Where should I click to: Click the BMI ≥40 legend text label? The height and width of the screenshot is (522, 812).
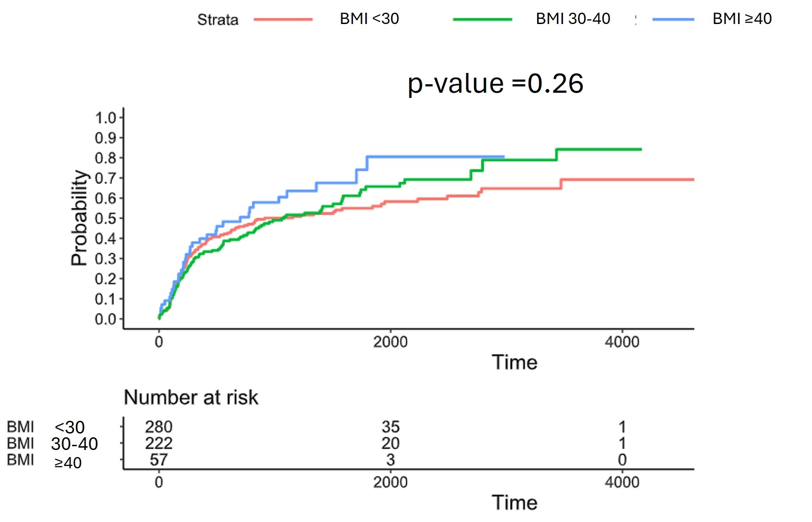click(742, 19)
